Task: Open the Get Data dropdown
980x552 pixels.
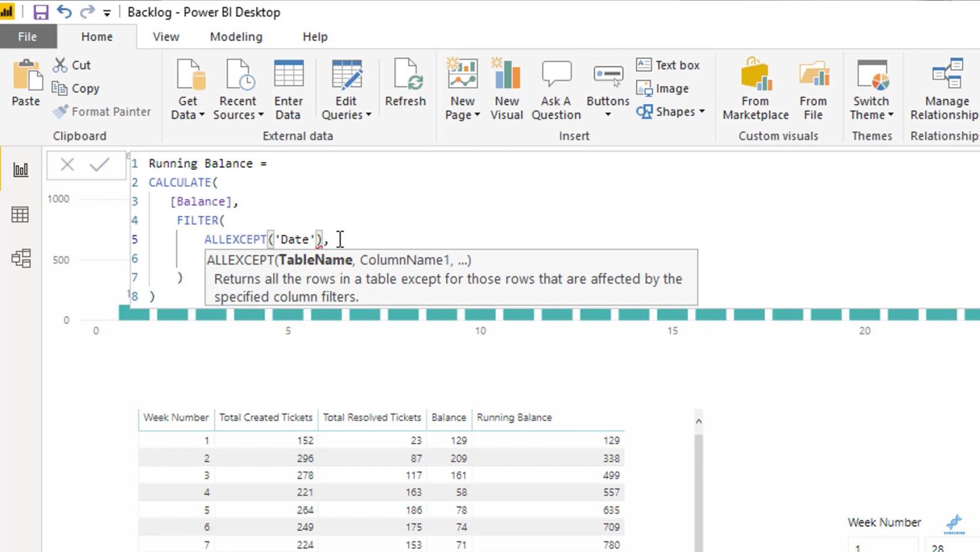Action: (188, 89)
